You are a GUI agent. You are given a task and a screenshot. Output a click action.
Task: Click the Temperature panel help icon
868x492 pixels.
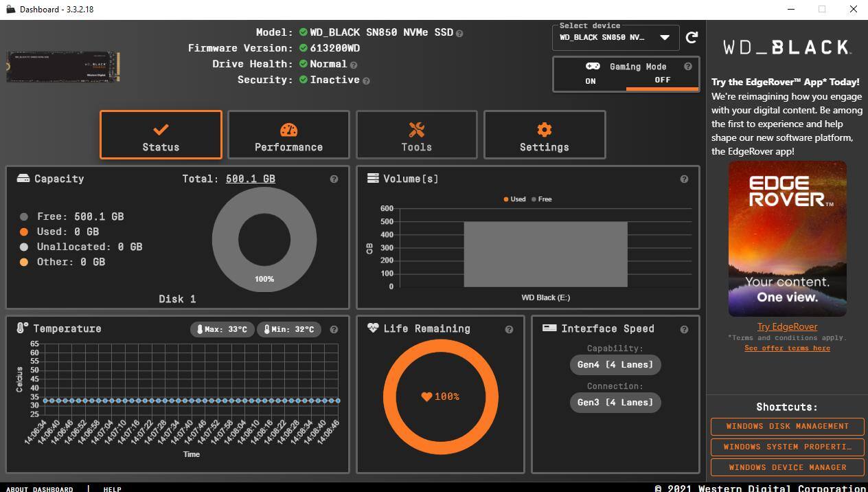point(334,330)
